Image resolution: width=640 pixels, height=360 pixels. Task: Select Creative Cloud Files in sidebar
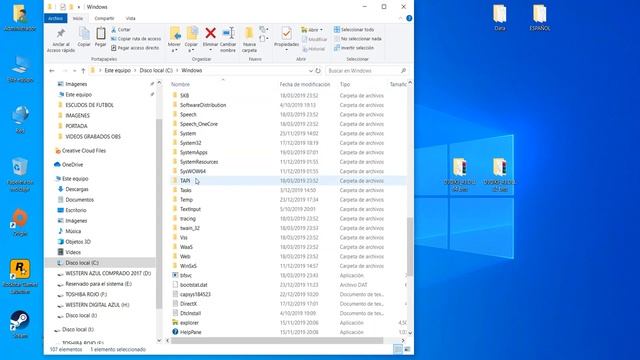84,151
